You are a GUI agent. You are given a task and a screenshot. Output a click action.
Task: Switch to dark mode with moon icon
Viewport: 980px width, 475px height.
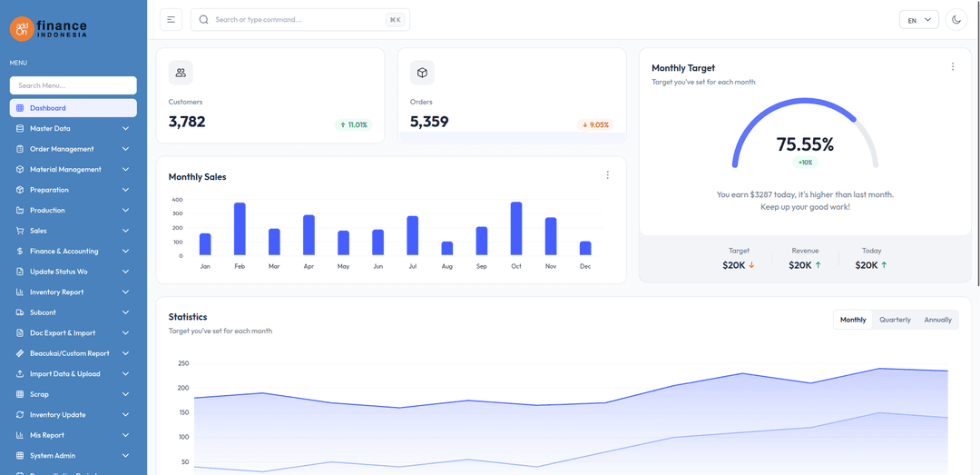tap(955, 19)
